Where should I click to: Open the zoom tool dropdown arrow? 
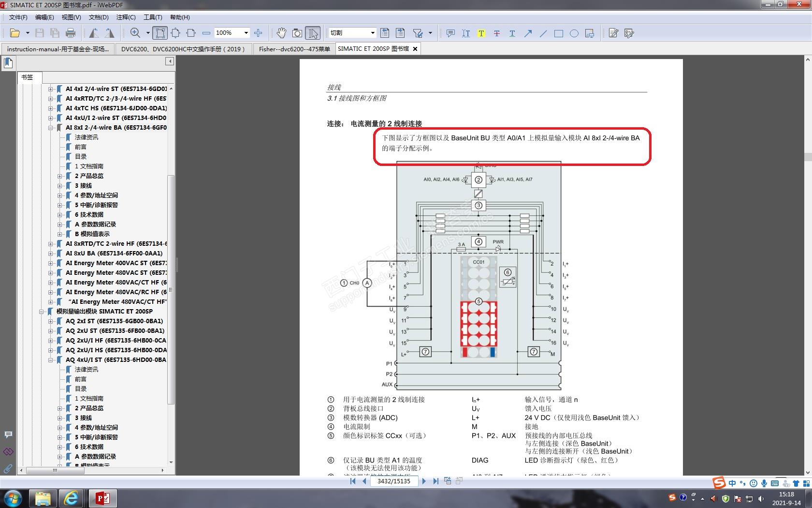tap(148, 33)
